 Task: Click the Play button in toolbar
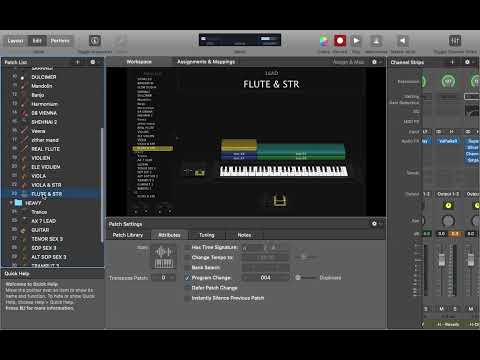tap(356, 41)
